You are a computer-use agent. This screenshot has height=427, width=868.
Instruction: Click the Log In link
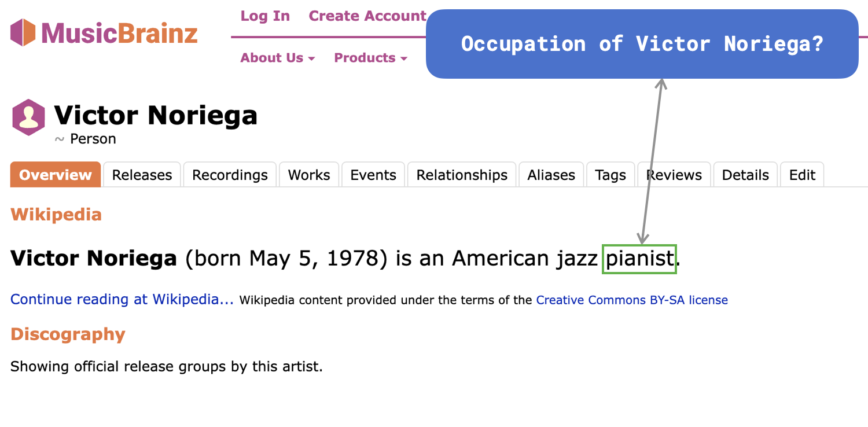[x=265, y=16]
